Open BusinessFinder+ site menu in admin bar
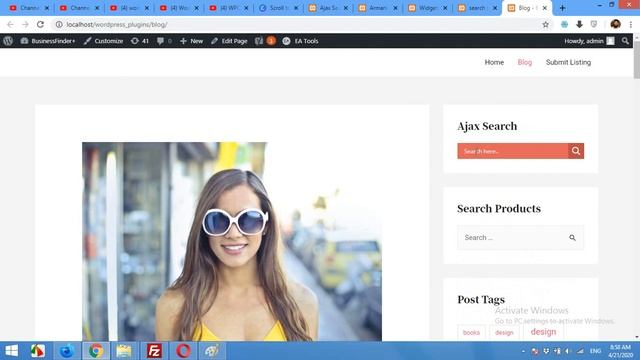 coord(48,41)
